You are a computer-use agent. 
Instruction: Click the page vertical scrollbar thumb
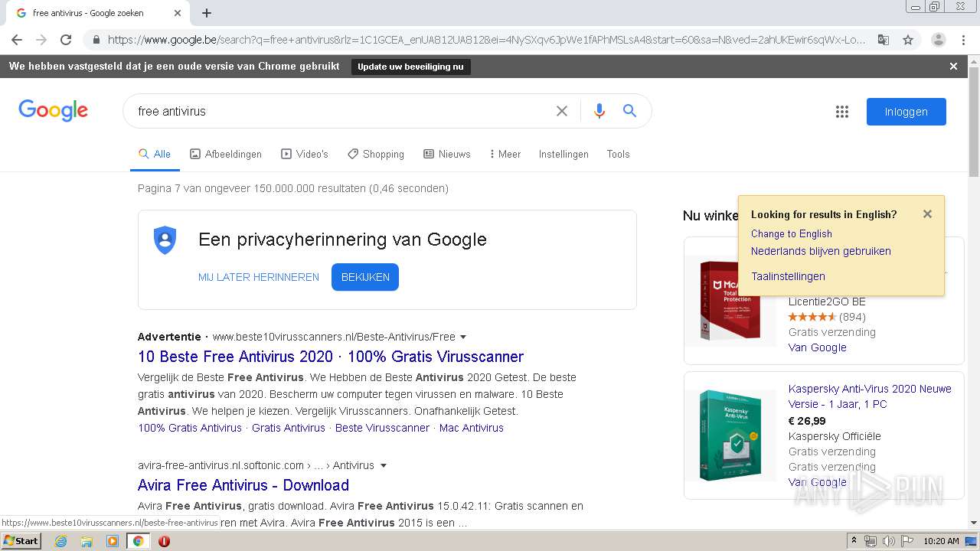pyautogui.click(x=974, y=122)
